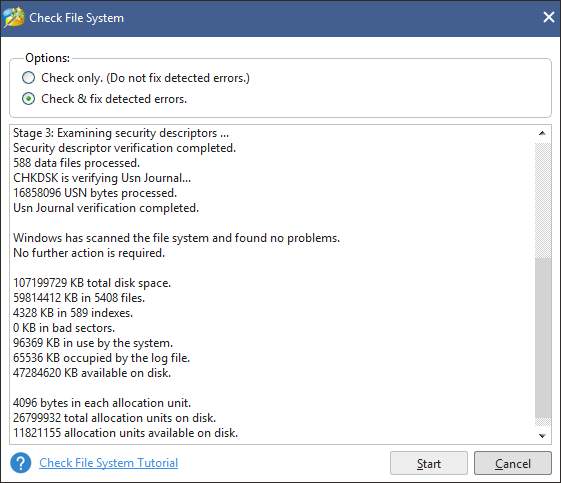The height and width of the screenshot is (483, 561).
Task: Click the "Check only. (Do not fix detected errors.)" label
Action: click(145, 78)
